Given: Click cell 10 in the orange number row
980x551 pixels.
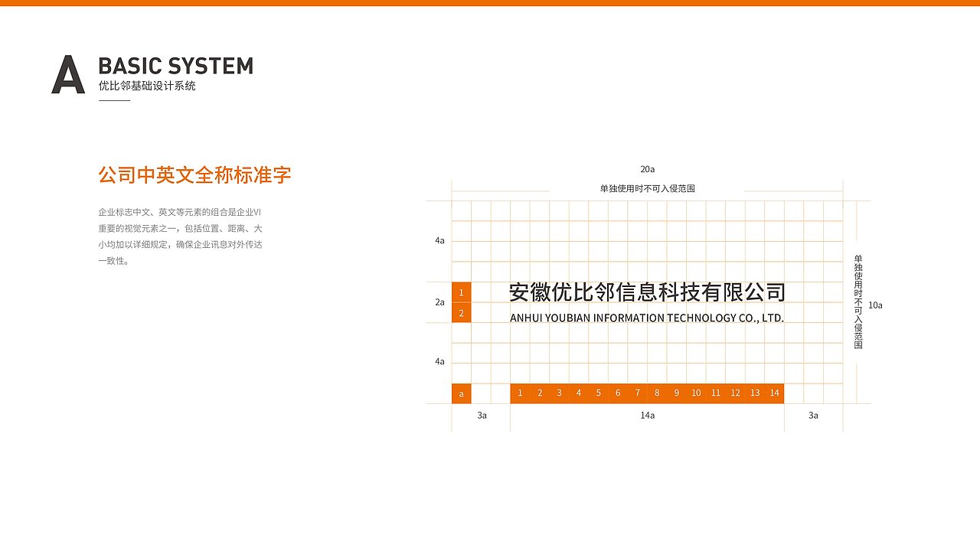Looking at the screenshot, I should pyautogui.click(x=696, y=393).
